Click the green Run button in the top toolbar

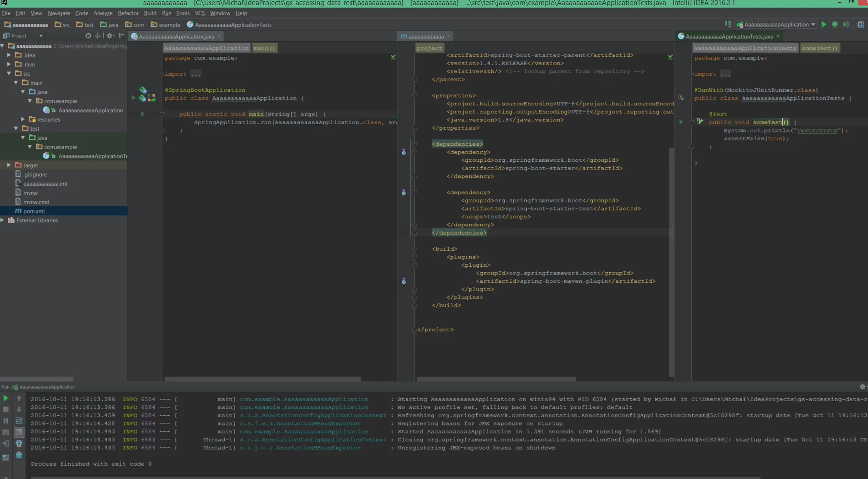(x=823, y=25)
